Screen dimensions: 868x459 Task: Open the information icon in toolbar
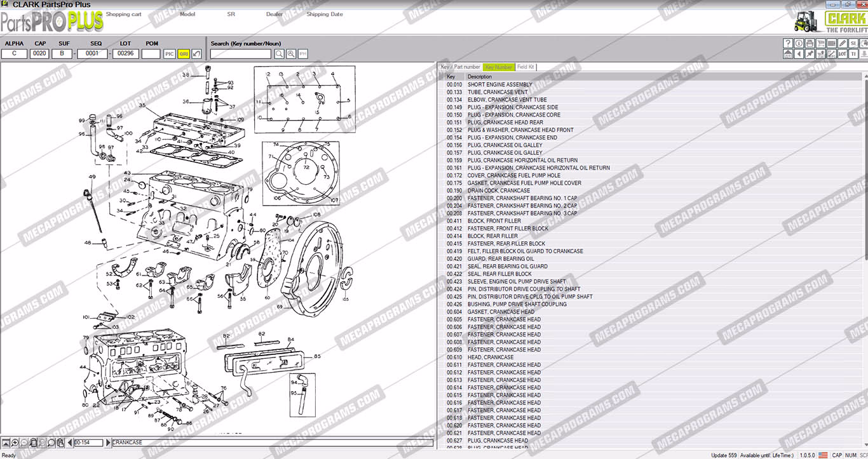(x=799, y=43)
